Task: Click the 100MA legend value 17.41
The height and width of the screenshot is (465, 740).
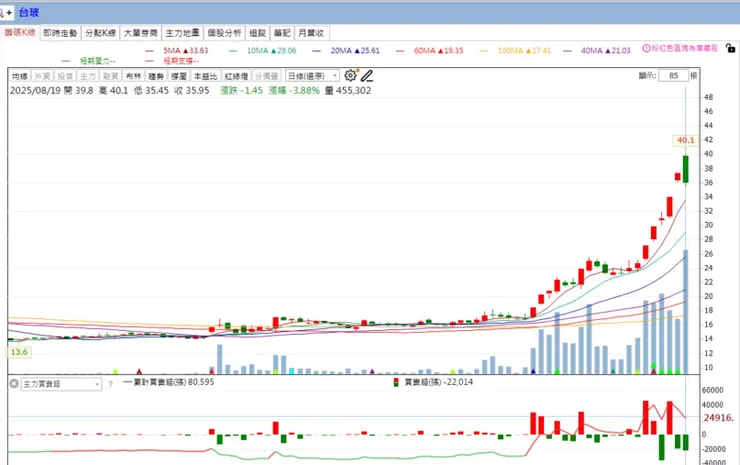Action: coord(538,51)
